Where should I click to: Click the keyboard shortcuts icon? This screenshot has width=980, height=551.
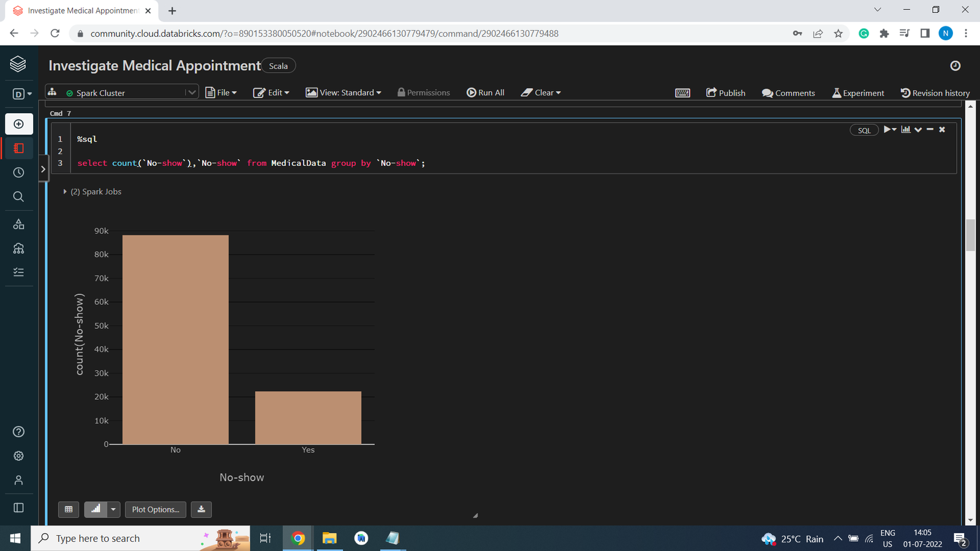click(682, 93)
